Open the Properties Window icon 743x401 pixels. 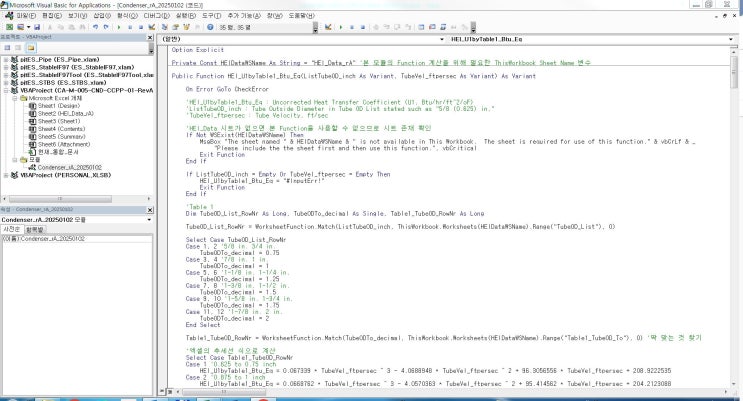click(175, 27)
